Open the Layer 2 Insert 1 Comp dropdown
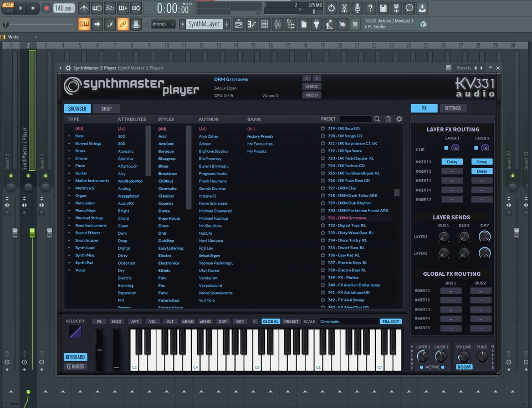The width and height of the screenshot is (532, 408). [482, 162]
